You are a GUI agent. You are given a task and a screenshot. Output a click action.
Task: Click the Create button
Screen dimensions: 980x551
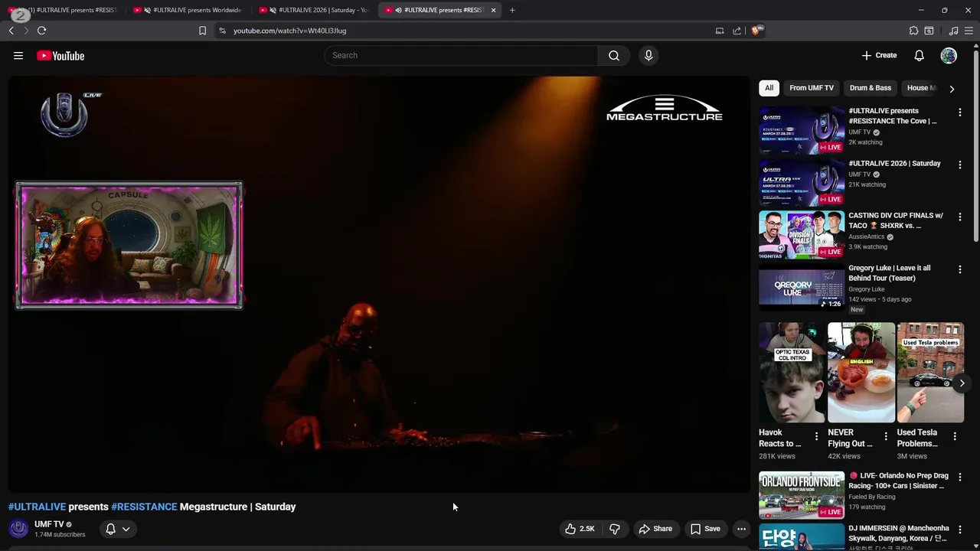pyautogui.click(x=879, y=55)
